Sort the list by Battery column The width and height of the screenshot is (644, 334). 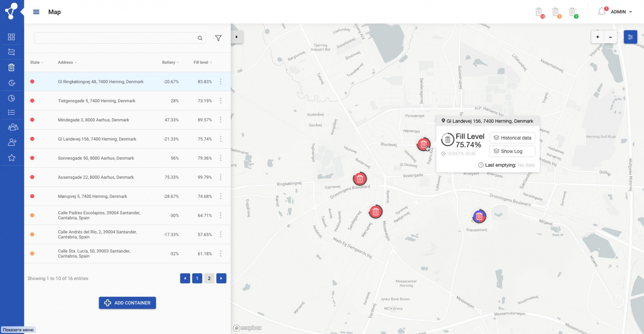point(170,62)
